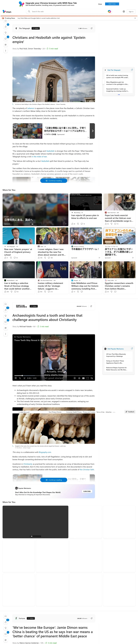138x644 pixels.
Task: Open the MSN home logo
Action: click(x=7, y=11)
